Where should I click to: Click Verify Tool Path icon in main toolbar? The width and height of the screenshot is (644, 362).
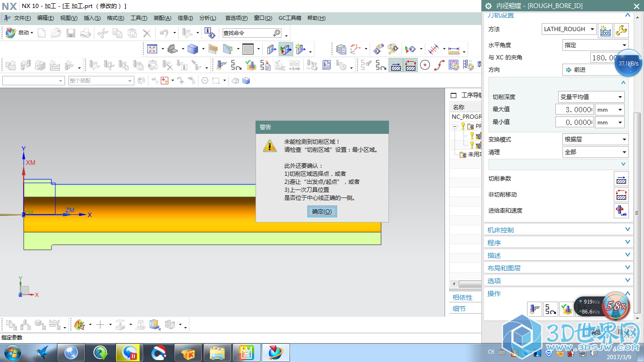point(251,66)
